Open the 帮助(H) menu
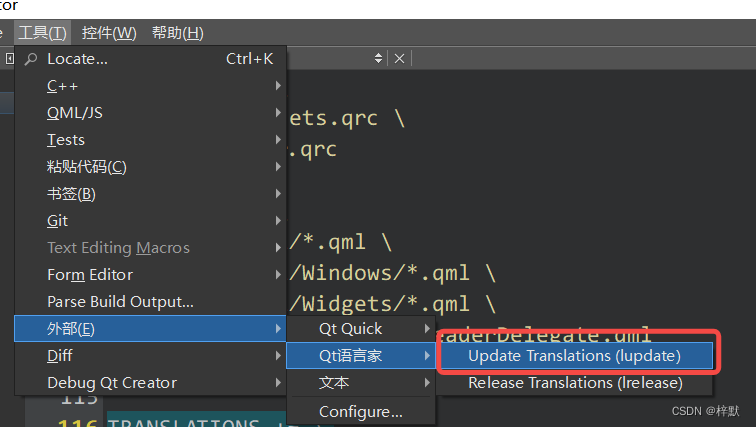The image size is (756, 427). [x=177, y=33]
